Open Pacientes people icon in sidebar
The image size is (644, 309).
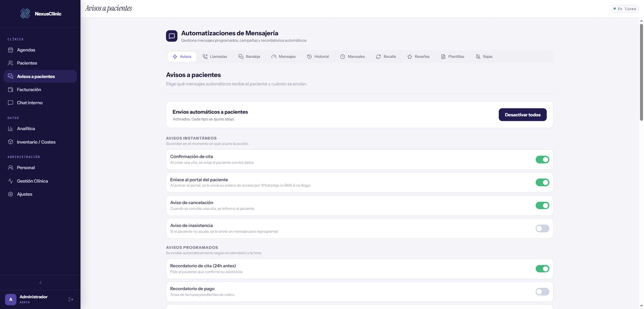(x=10, y=63)
